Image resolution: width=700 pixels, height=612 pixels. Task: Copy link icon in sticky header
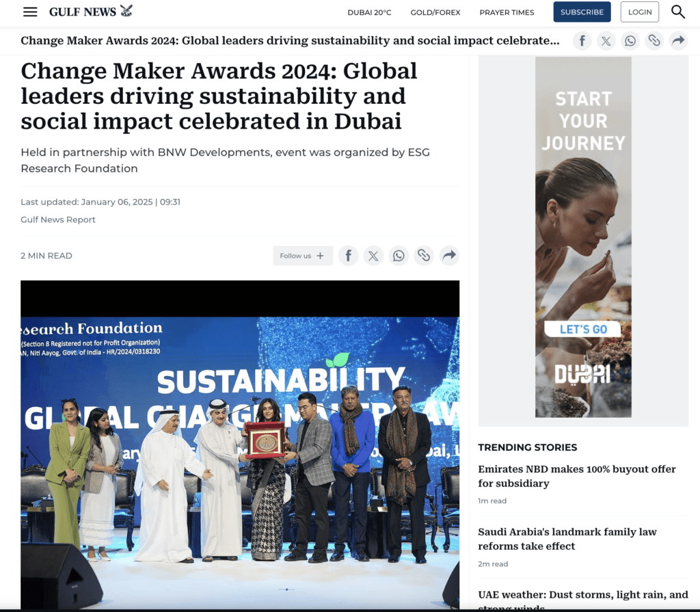coord(654,41)
